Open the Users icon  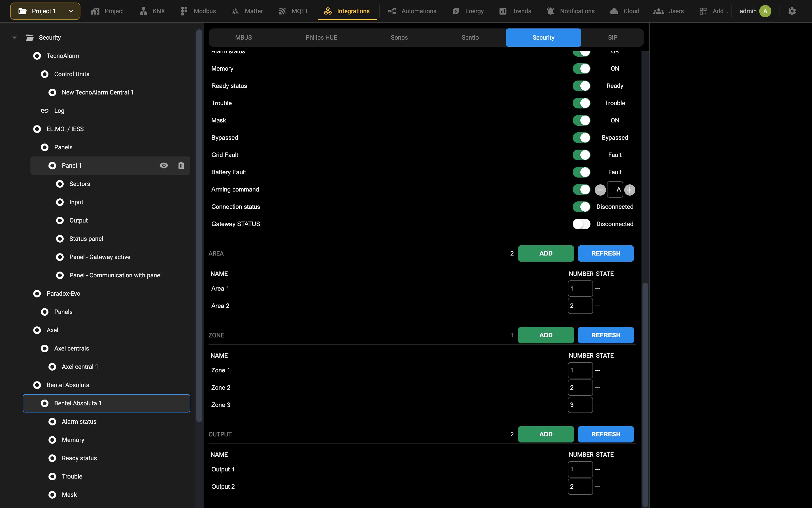pyautogui.click(x=659, y=11)
